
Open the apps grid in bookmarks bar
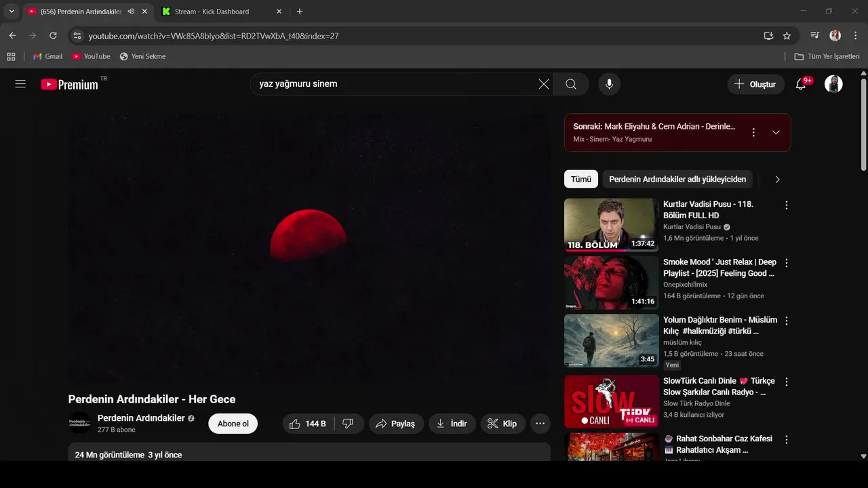(11, 56)
